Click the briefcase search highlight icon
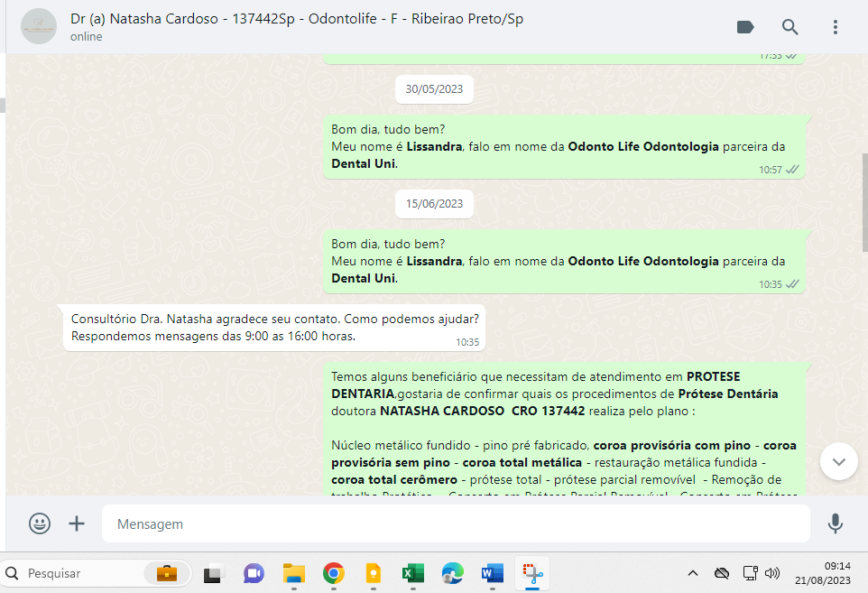This screenshot has width=868, height=593. pos(167,574)
